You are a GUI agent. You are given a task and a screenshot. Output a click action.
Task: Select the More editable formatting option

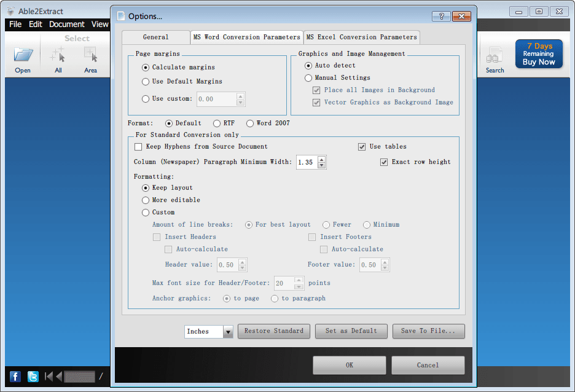pos(146,200)
